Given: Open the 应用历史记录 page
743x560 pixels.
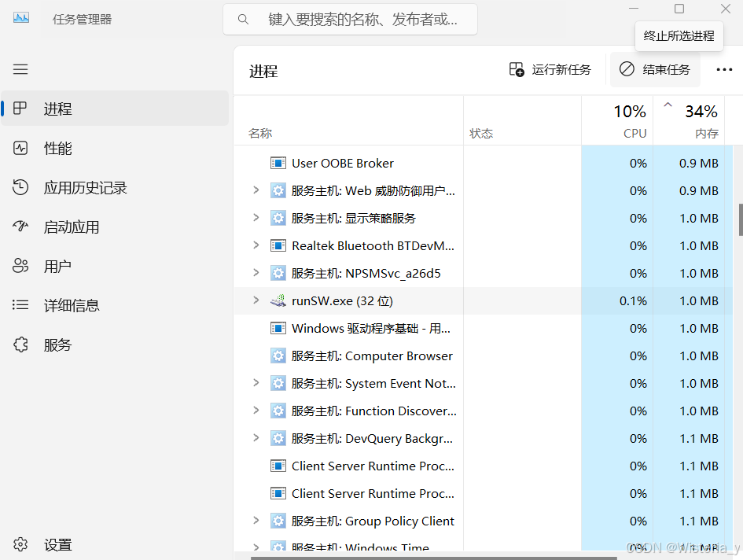Looking at the screenshot, I should pos(115,187).
